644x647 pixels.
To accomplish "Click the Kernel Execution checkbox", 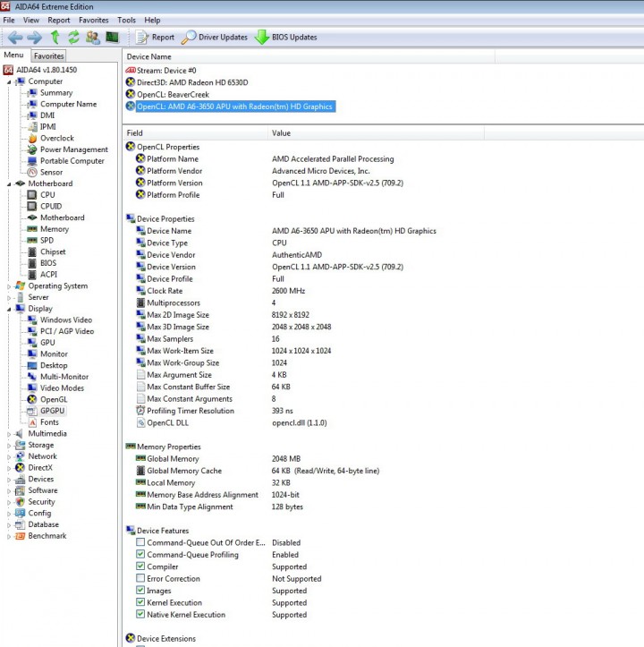I will pos(140,602).
